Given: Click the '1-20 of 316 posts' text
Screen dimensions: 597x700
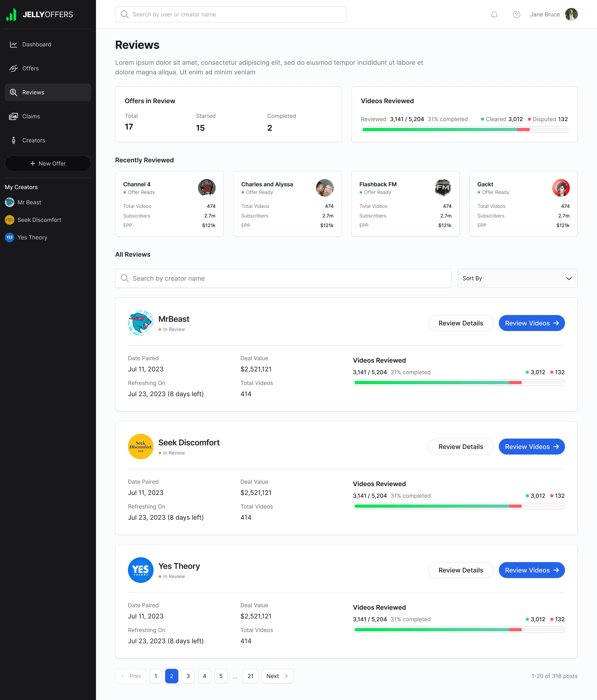Looking at the screenshot, I should pos(554,676).
